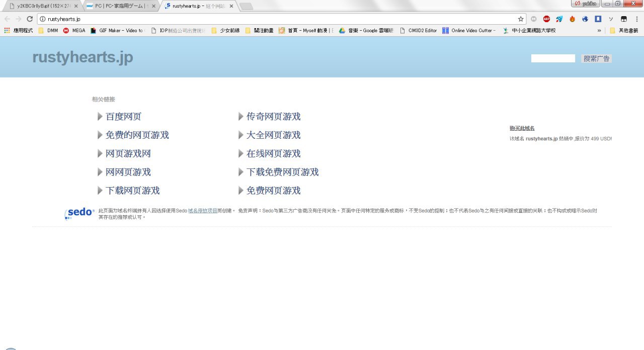Open the 應用程式 apps grid icon
Viewport: 644px width, 350px height.
coord(7,31)
